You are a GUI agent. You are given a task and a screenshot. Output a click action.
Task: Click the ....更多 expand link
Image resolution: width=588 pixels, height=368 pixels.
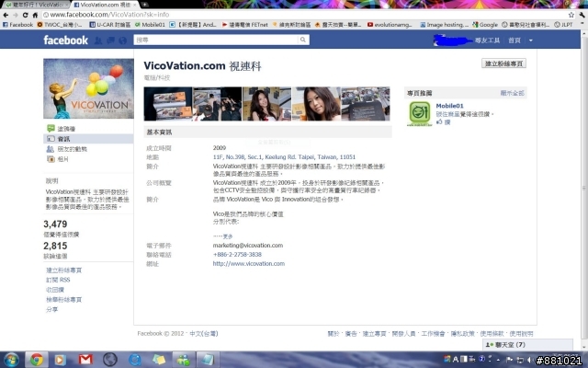pyautogui.click(x=222, y=236)
